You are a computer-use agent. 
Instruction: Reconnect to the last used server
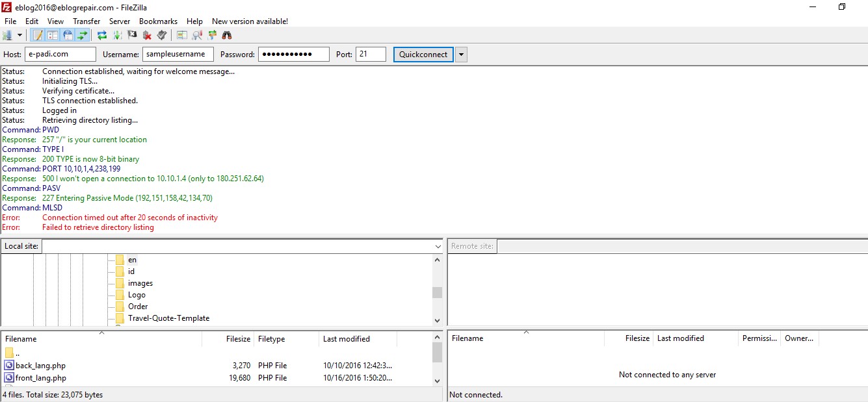coord(162,35)
